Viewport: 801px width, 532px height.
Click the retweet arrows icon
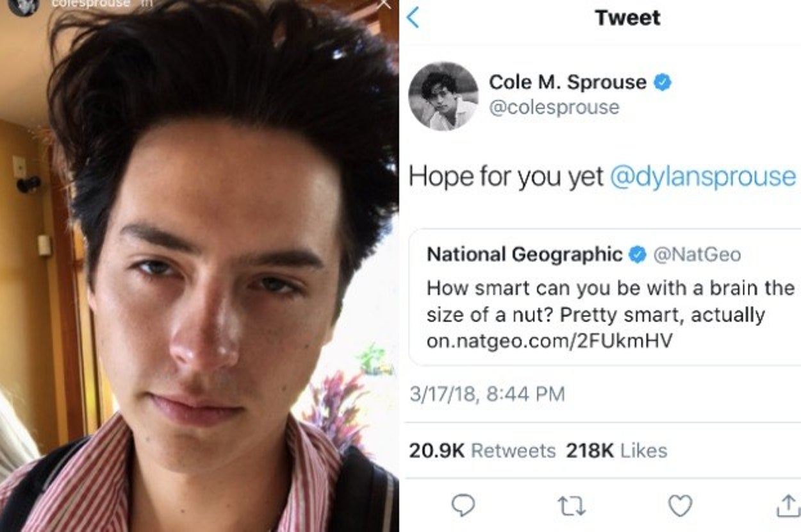tap(571, 507)
